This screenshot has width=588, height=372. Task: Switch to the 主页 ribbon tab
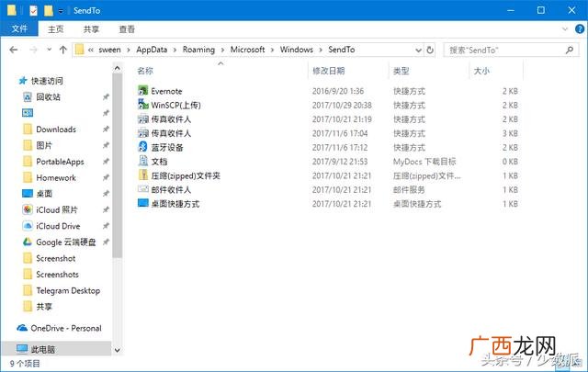coord(55,29)
